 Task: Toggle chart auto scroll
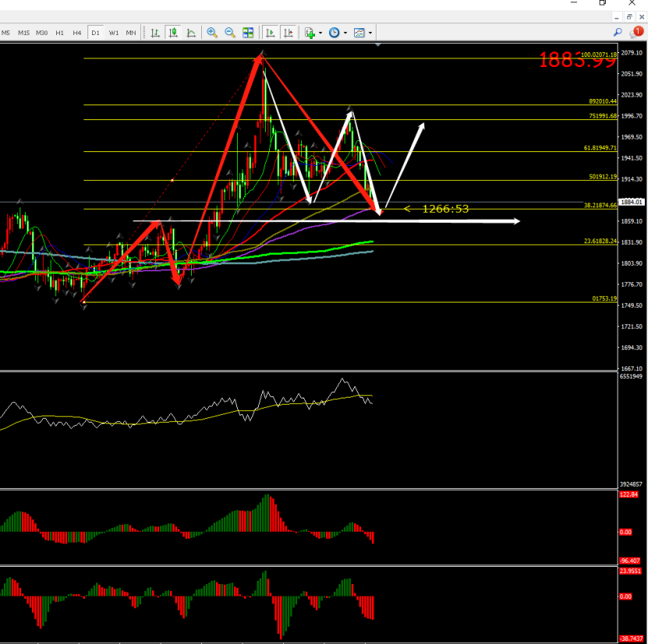coord(271,33)
